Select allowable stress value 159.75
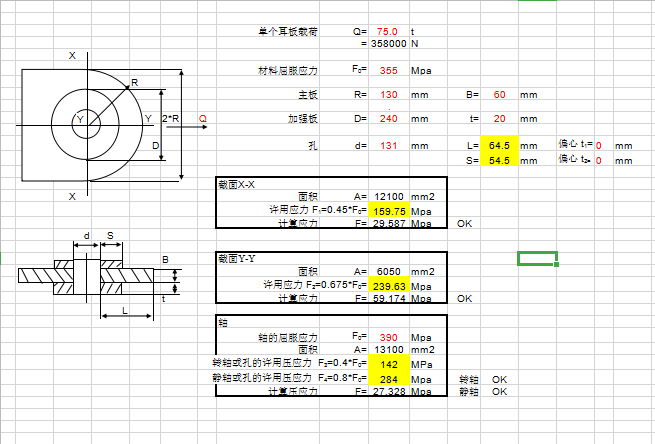The width and height of the screenshot is (655, 444). click(x=388, y=211)
